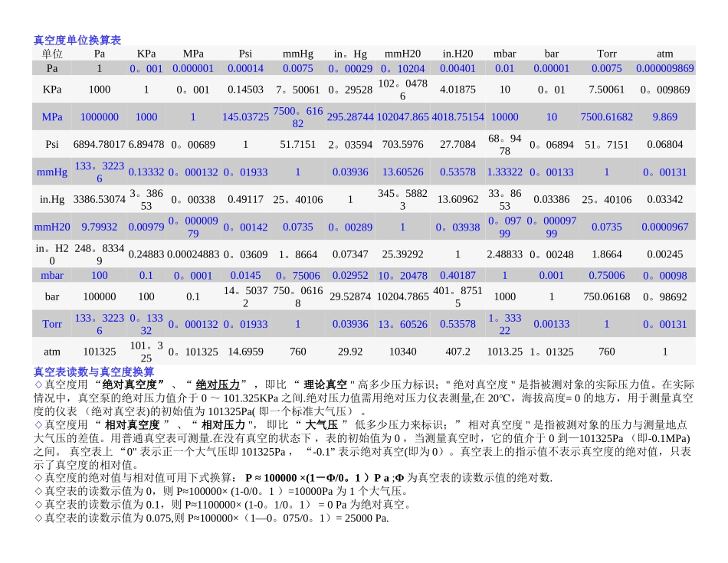
Task: Click the cell 0.00014
Action: (x=245, y=68)
